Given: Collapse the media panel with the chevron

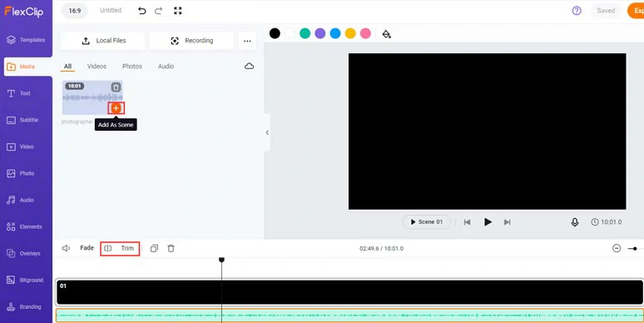Looking at the screenshot, I should pos(267,132).
